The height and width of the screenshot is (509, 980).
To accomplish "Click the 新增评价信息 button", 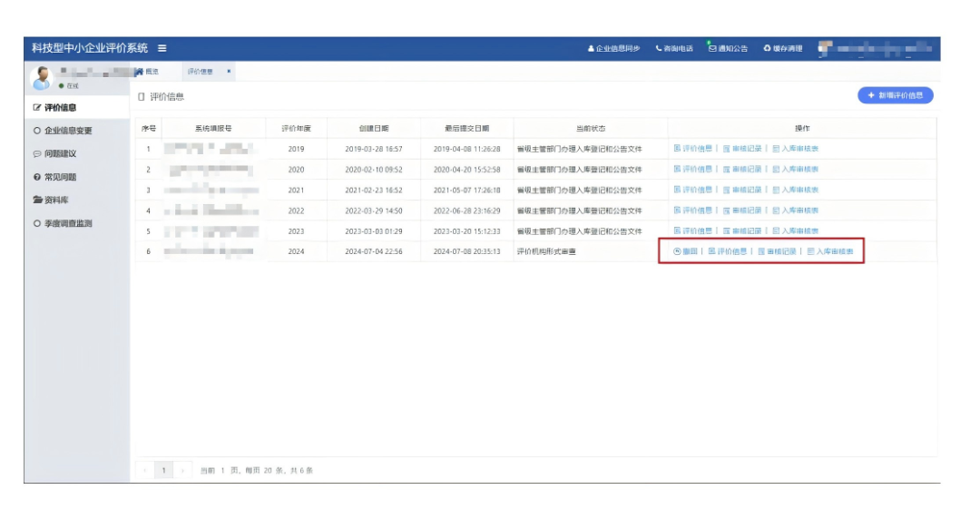I will pos(895,95).
